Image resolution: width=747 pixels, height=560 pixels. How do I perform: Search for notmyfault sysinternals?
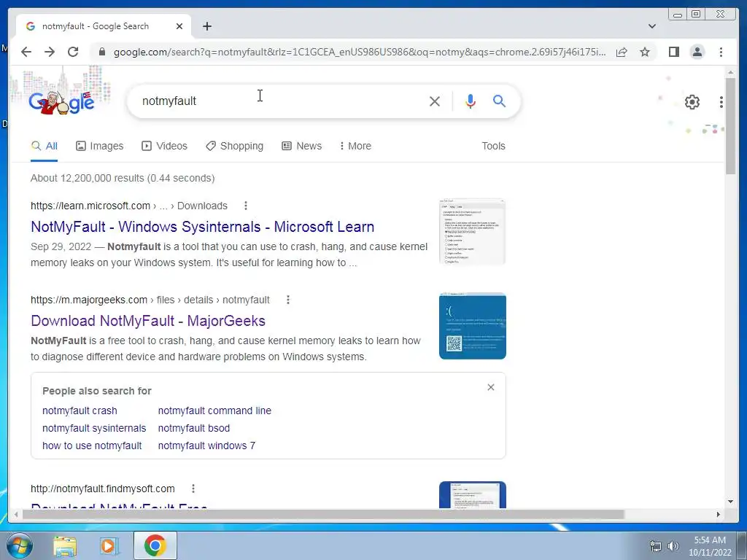94,428
